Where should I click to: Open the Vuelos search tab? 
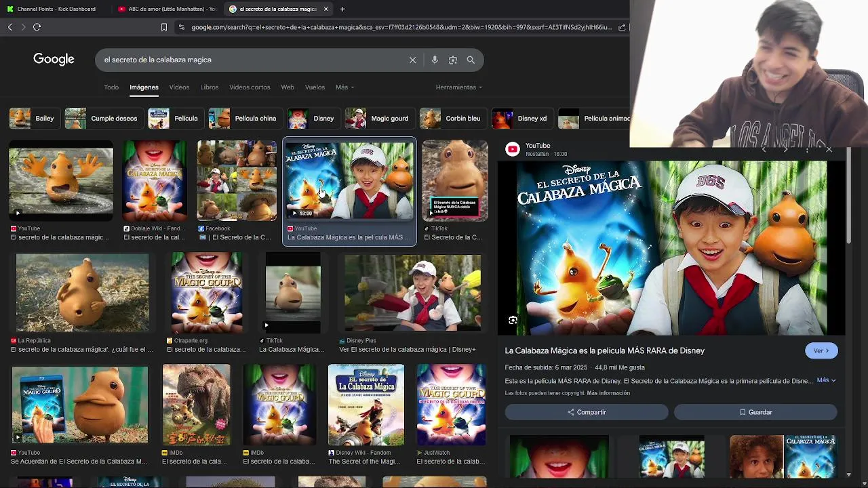[315, 87]
